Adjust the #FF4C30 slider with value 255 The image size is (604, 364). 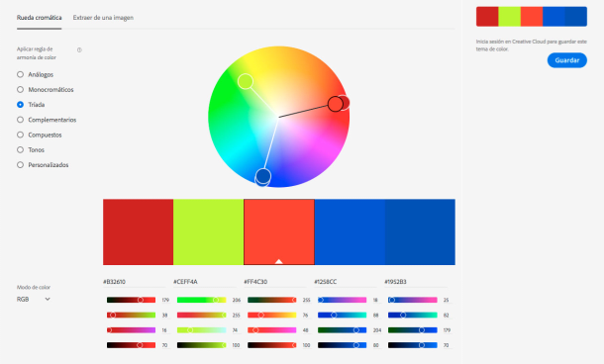coord(272,300)
